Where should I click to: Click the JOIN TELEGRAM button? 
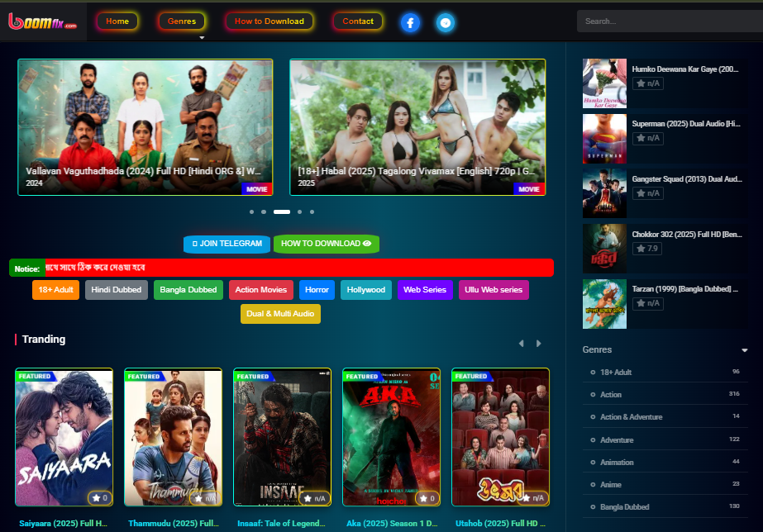227,244
